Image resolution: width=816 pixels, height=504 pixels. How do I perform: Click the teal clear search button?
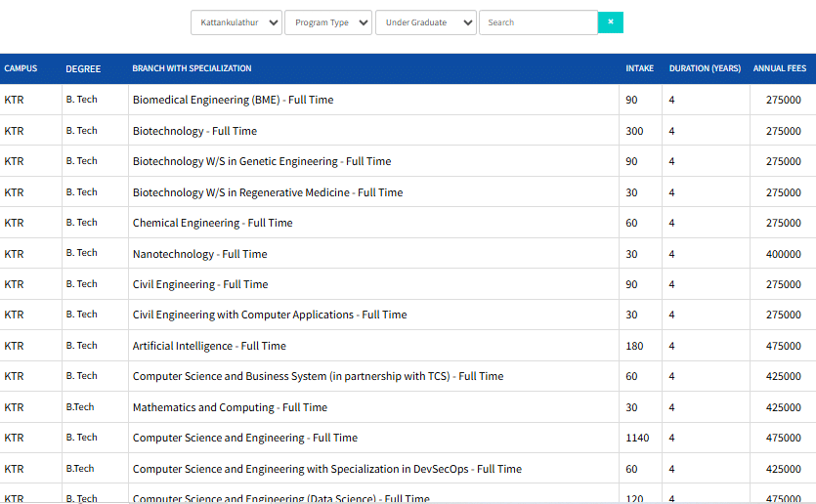(610, 22)
